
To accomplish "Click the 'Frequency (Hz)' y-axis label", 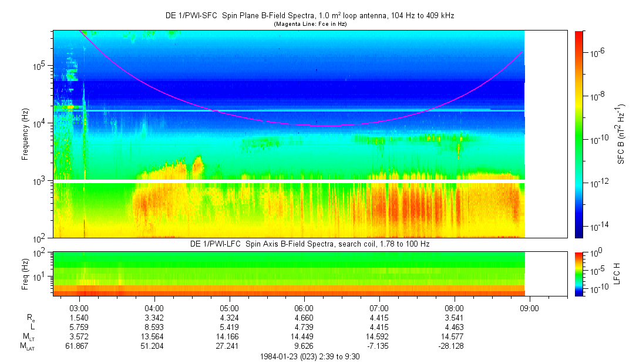I will coord(25,134).
